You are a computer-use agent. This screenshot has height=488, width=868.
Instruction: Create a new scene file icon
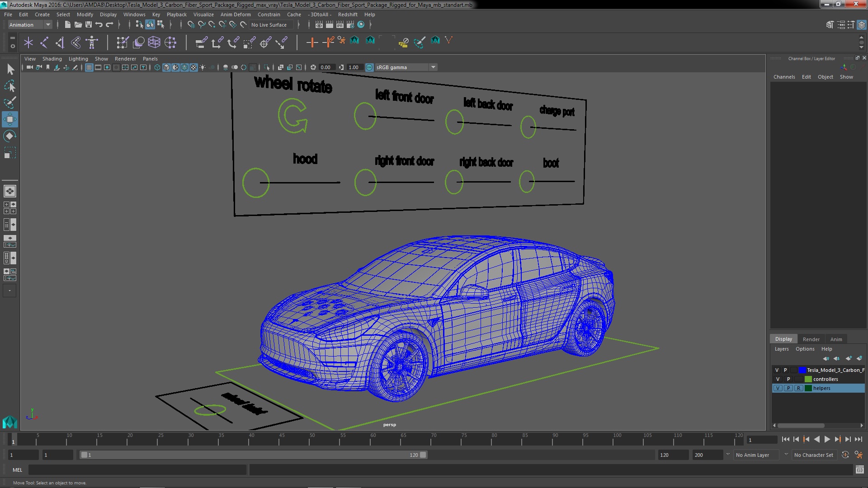(x=67, y=25)
